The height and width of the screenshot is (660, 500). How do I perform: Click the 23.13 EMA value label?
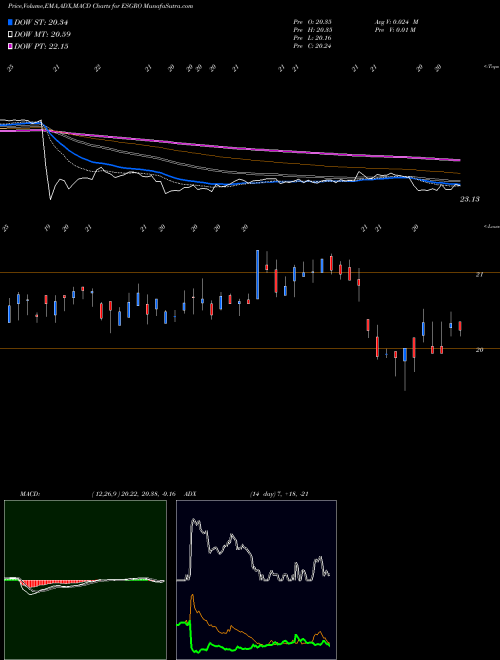tap(470, 199)
